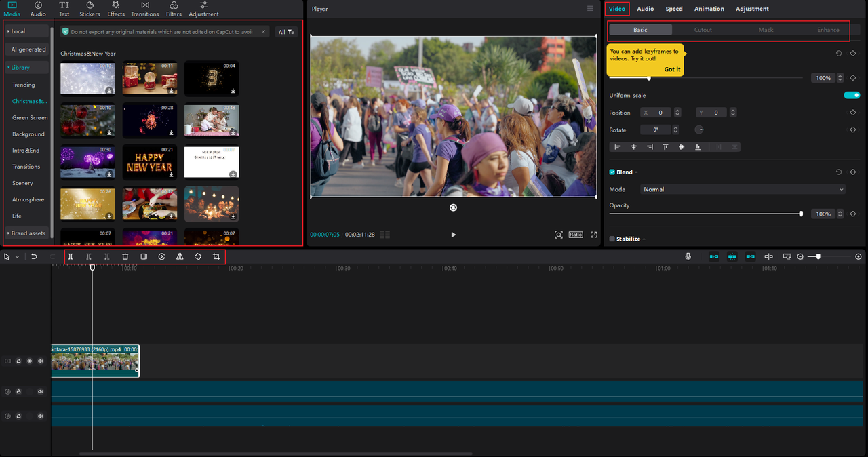The width and height of the screenshot is (868, 457).
Task: Expand the Brand assets section
Action: pos(9,233)
